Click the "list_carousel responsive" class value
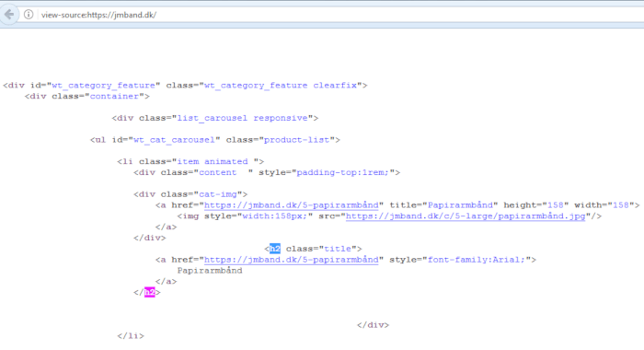 coord(242,118)
